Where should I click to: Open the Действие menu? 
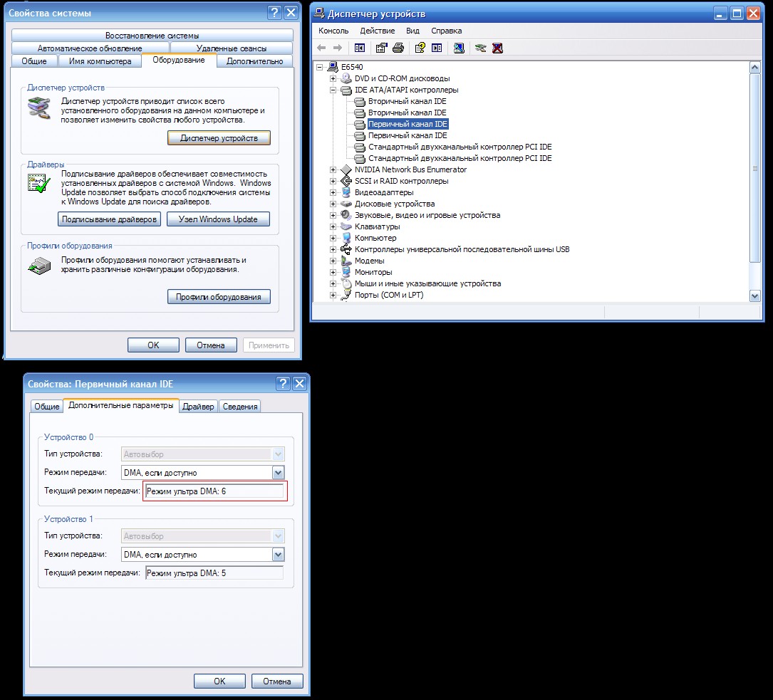click(377, 31)
